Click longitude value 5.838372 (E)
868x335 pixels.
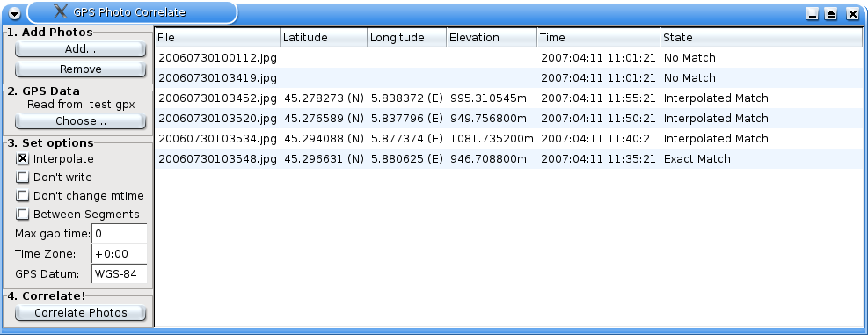tap(407, 98)
